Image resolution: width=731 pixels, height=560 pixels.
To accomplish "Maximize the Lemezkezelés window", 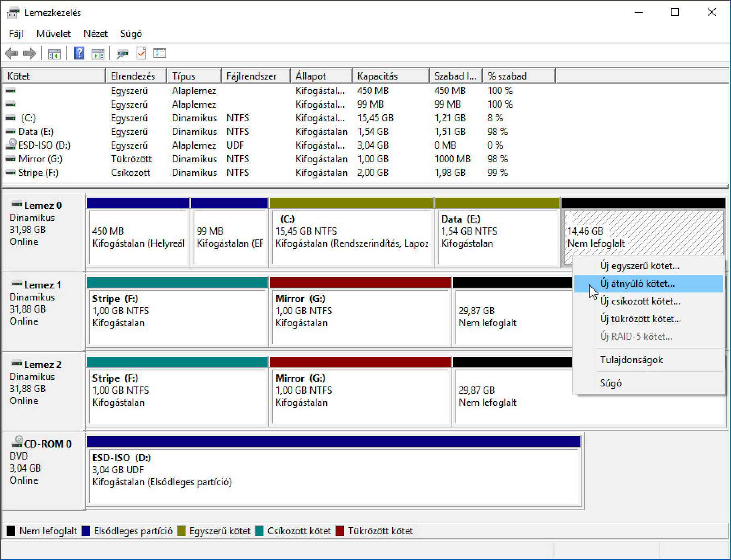I will [x=675, y=12].
